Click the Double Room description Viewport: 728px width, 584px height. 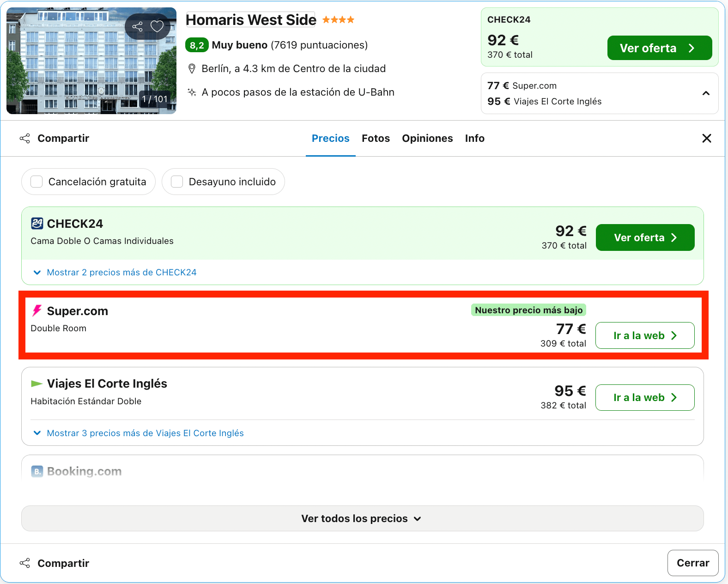(59, 328)
